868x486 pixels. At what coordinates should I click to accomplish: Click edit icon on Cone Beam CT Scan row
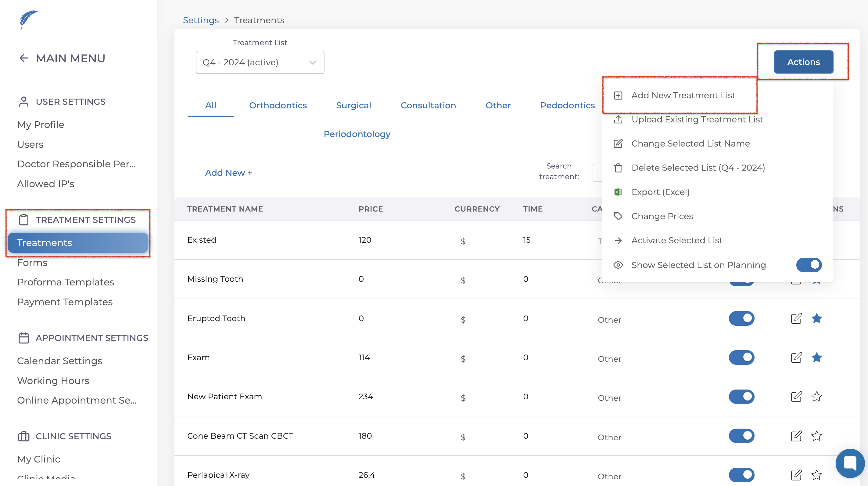point(796,436)
